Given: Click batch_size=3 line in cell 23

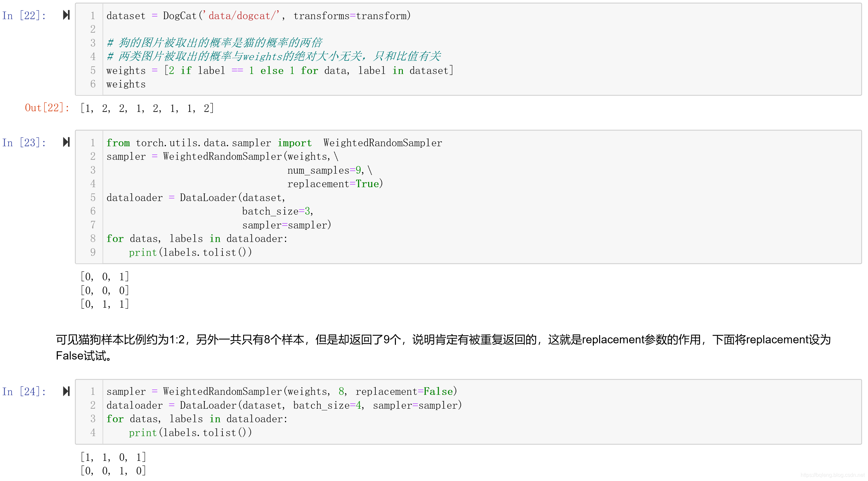Looking at the screenshot, I should (x=277, y=211).
